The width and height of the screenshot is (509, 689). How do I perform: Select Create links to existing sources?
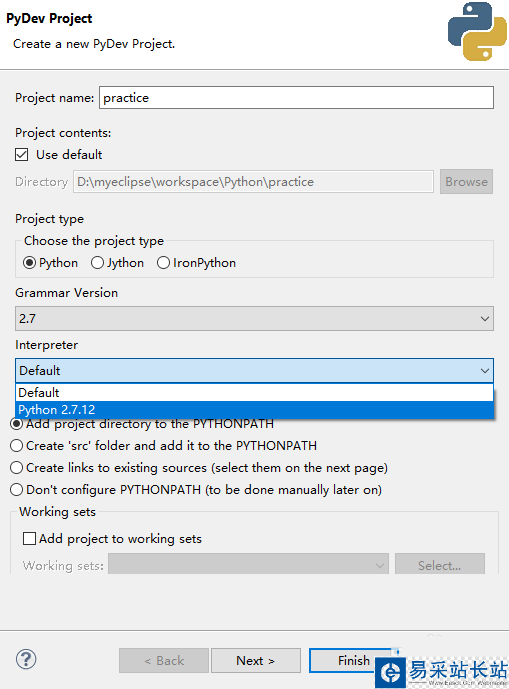(x=17, y=468)
